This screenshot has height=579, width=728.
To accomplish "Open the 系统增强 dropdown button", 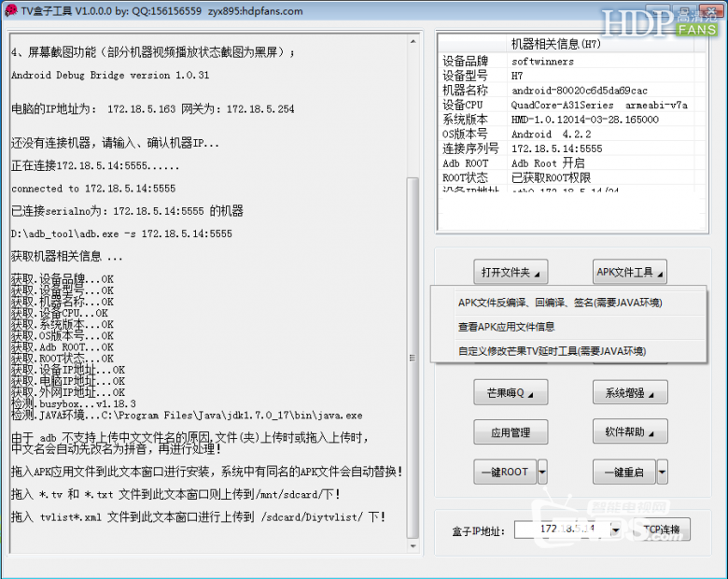I will pos(630,392).
